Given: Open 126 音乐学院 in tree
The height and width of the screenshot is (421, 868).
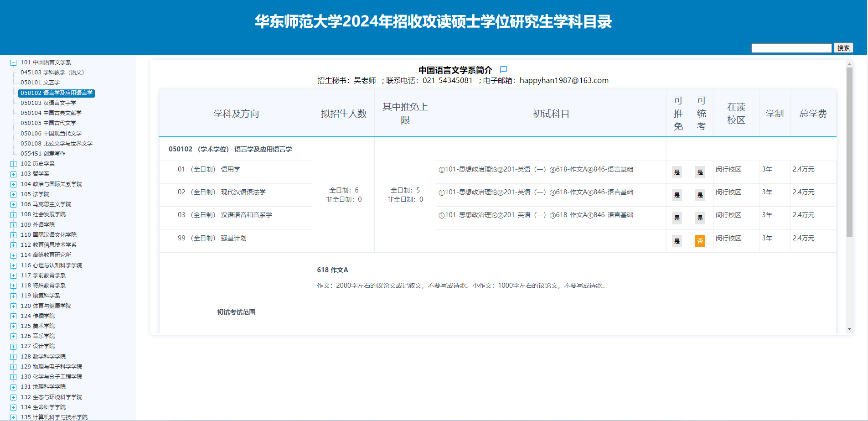Looking at the screenshot, I should (x=37, y=336).
